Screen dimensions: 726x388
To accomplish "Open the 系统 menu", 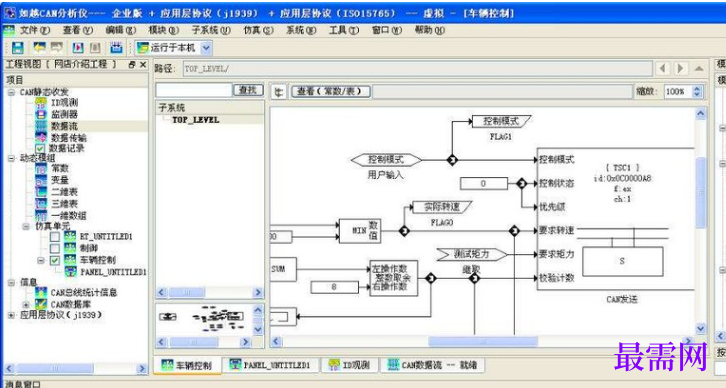I will pos(301,30).
